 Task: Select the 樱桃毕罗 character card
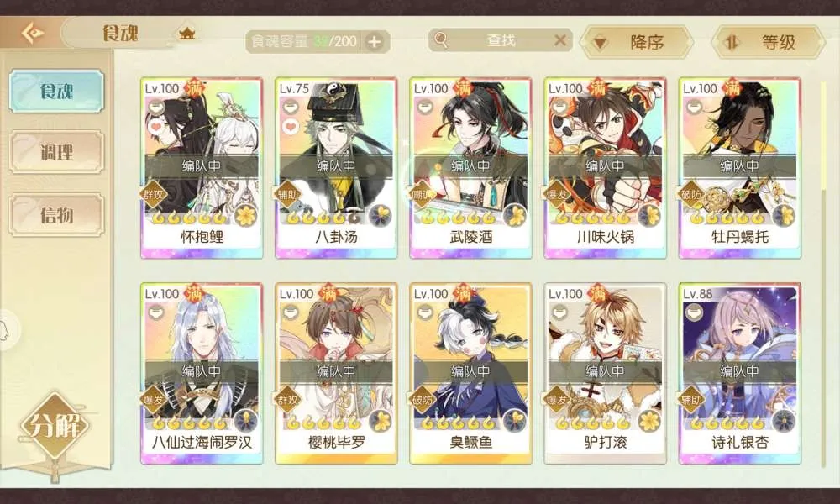pyautogui.click(x=336, y=373)
